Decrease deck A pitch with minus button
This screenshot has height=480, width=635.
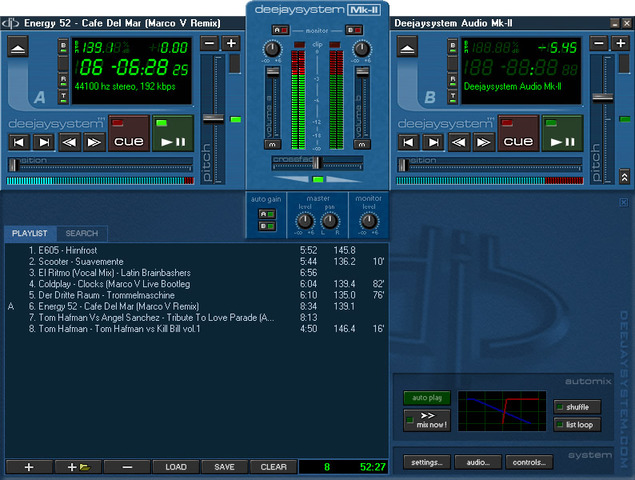click(209, 43)
